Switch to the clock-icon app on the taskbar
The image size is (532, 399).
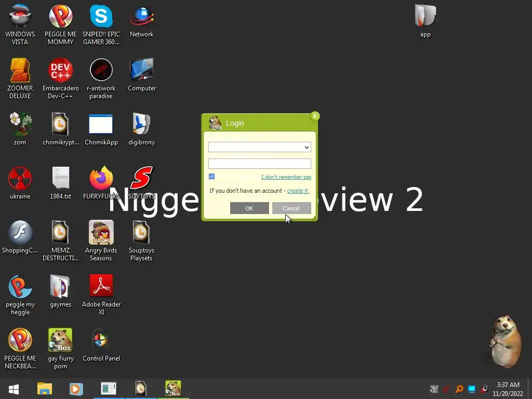(141, 389)
